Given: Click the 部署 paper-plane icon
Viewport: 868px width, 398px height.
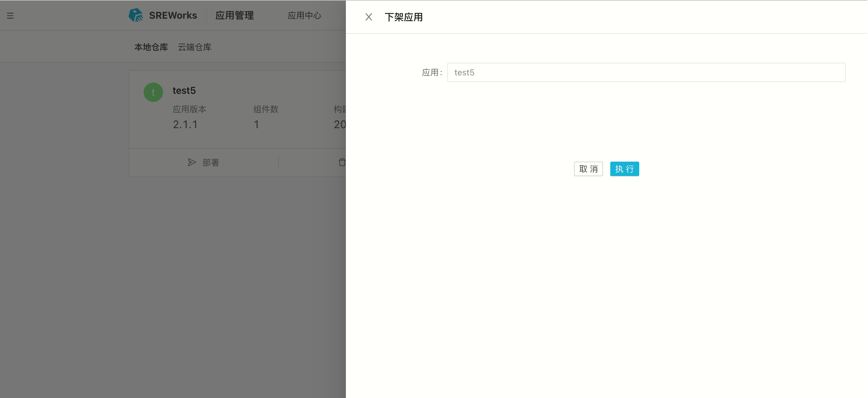Looking at the screenshot, I should pyautogui.click(x=192, y=163).
